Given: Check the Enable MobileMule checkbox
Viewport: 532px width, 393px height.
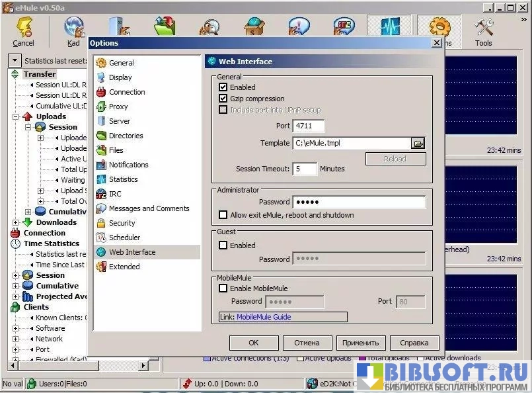Looking at the screenshot, I should (223, 288).
